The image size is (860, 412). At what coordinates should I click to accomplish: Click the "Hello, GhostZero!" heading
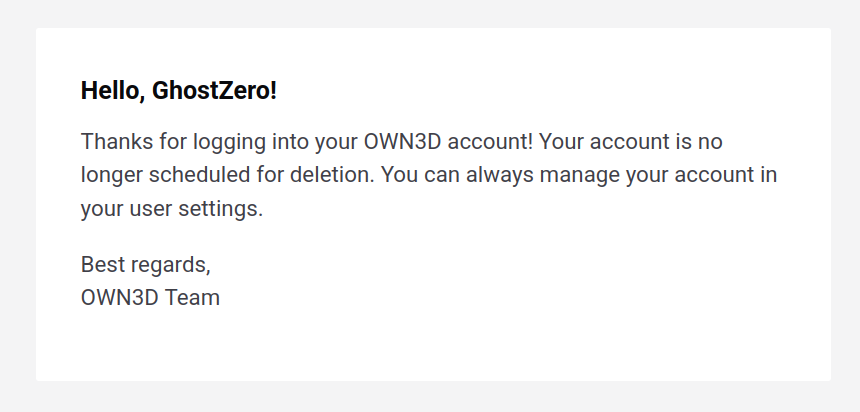tap(178, 91)
